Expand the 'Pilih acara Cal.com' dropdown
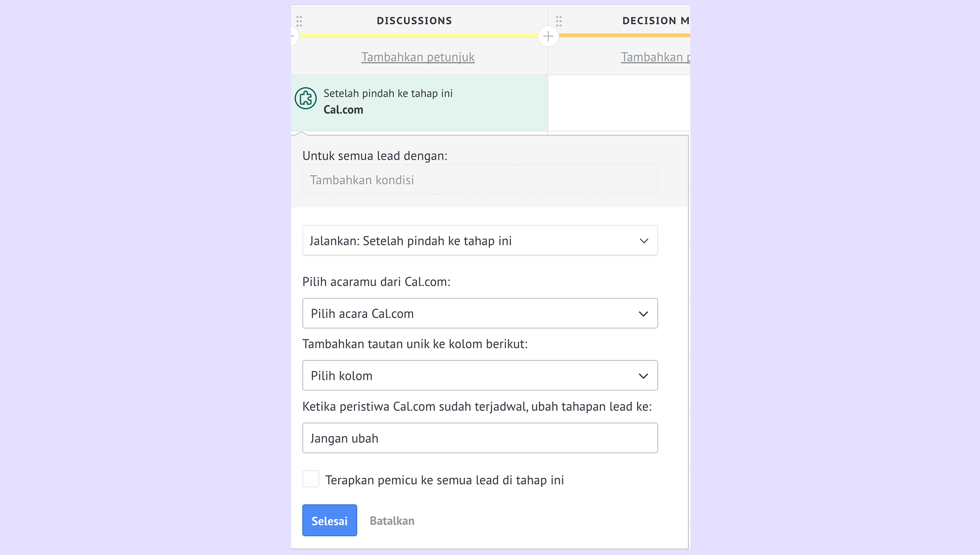The image size is (980, 555). pyautogui.click(x=480, y=313)
